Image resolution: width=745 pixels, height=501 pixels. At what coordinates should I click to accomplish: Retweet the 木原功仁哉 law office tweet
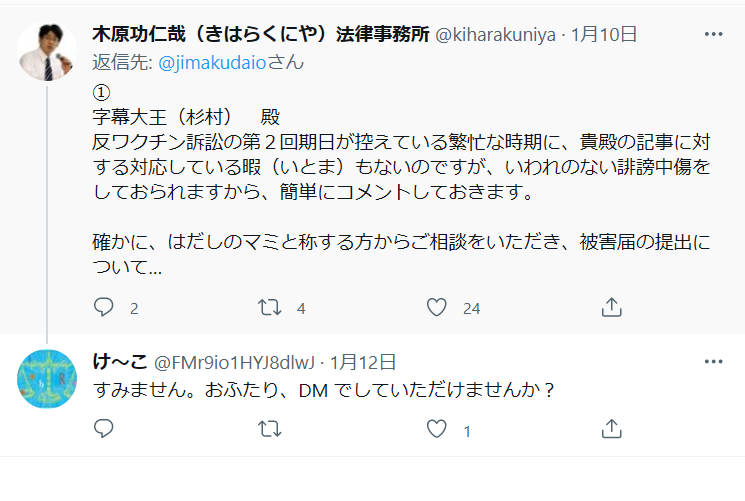pyautogui.click(x=270, y=307)
